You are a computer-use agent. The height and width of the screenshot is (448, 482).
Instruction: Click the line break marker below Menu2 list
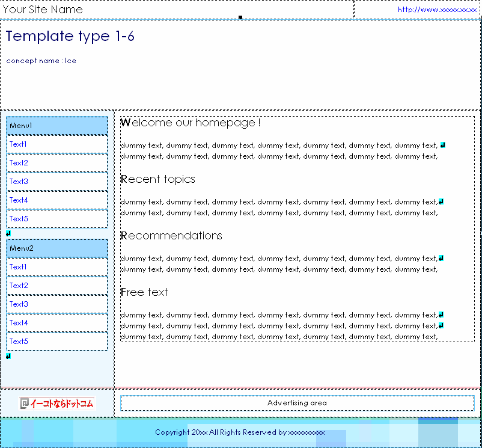point(8,356)
